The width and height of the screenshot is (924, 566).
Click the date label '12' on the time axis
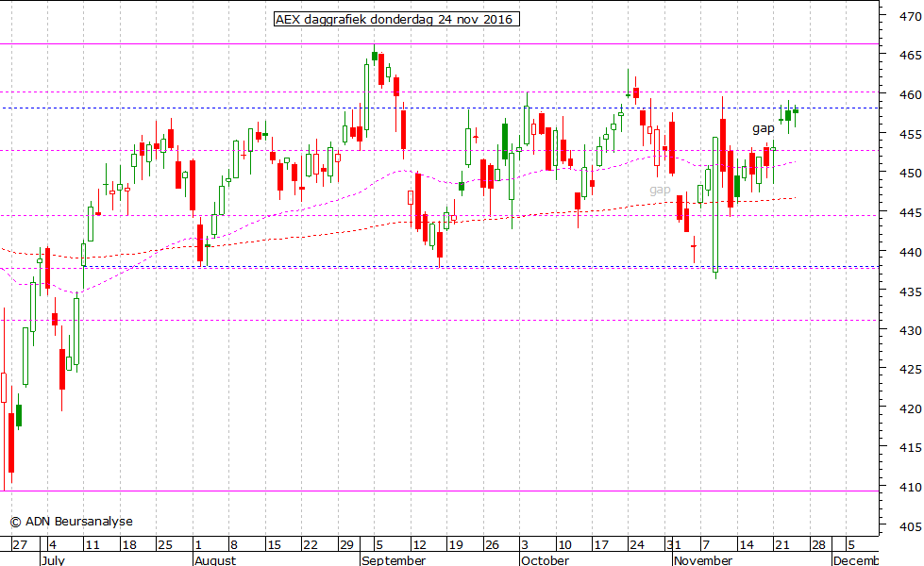[x=419, y=544]
